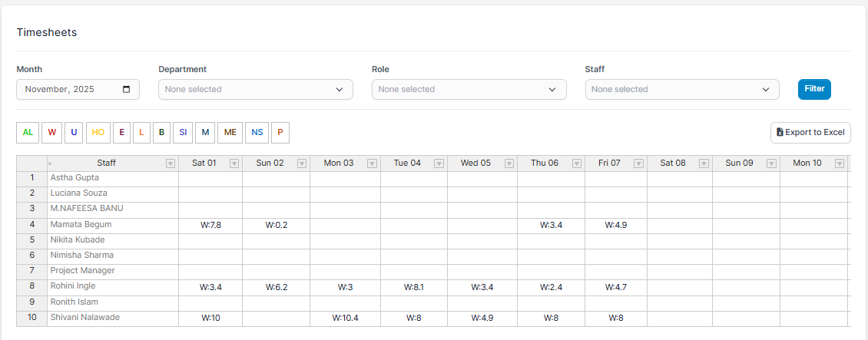This screenshot has height=340, width=868.
Task: Toggle the HO legend code
Action: click(98, 132)
